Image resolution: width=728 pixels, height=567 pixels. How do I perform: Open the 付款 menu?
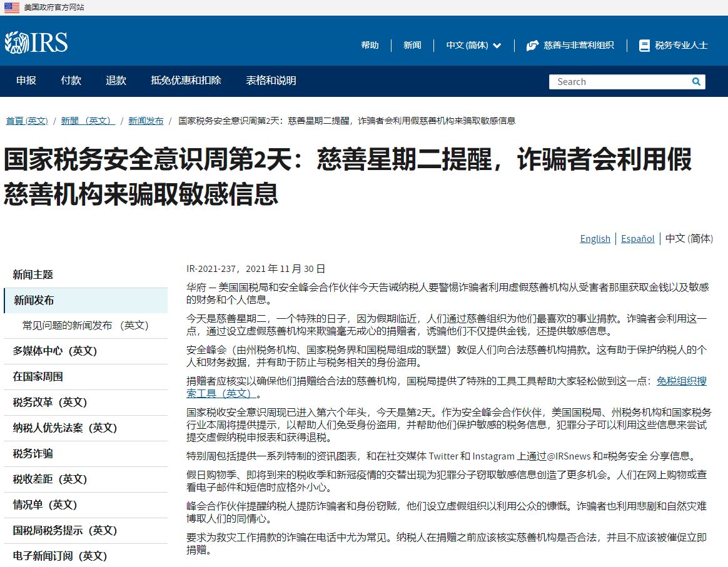pyautogui.click(x=71, y=81)
